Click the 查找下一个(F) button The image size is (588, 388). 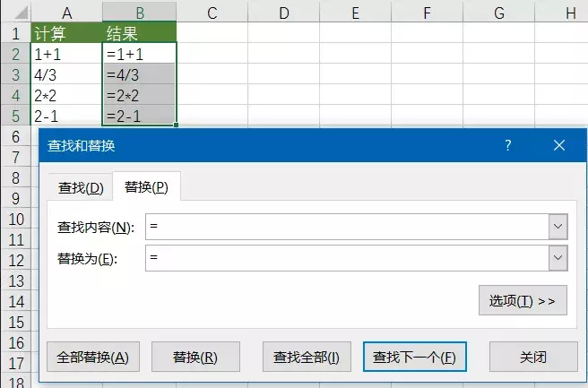[x=415, y=357]
